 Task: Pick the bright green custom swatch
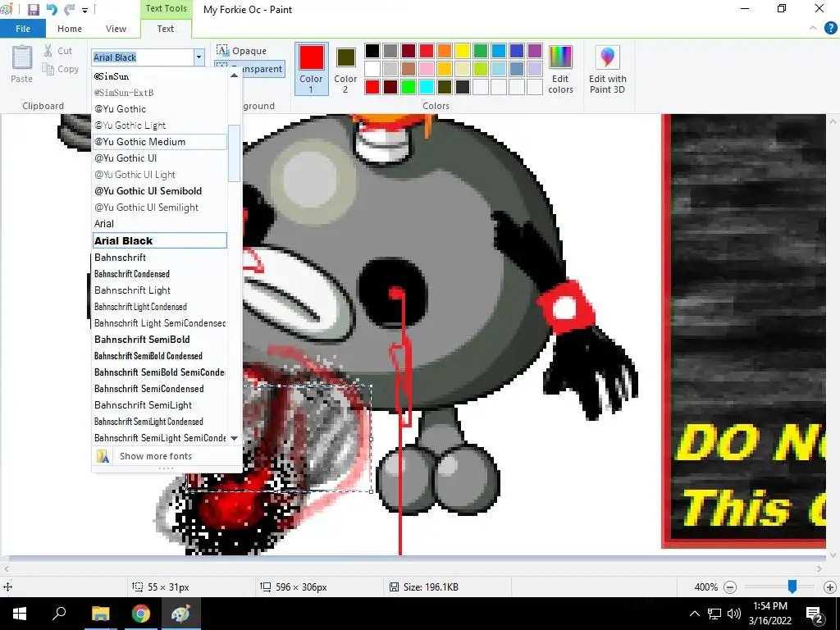pyautogui.click(x=409, y=87)
